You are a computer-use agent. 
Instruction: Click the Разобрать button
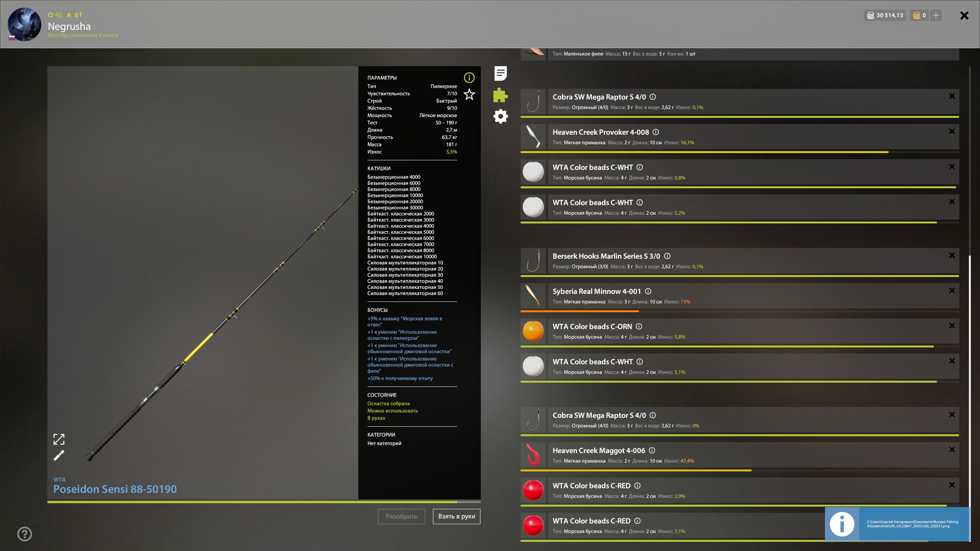click(401, 516)
